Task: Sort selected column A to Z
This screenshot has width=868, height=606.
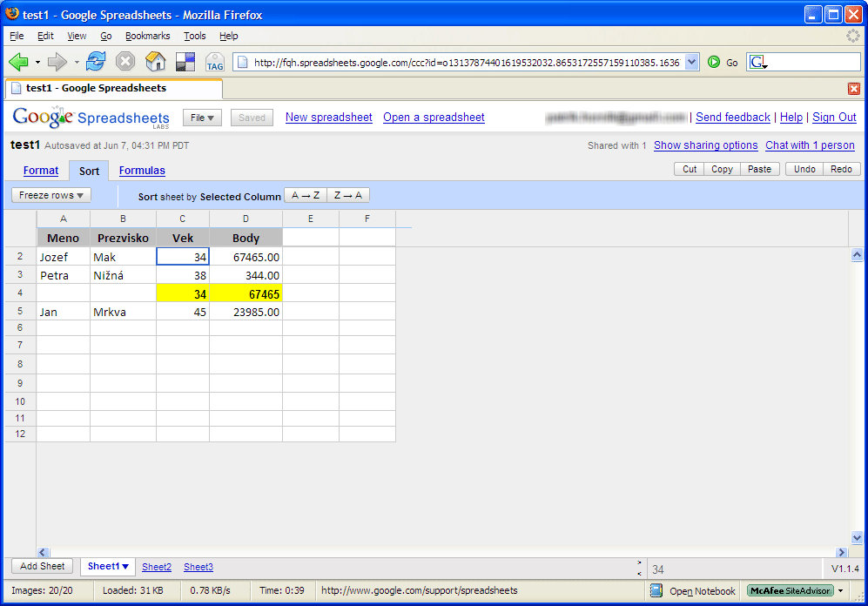Action: [x=306, y=195]
